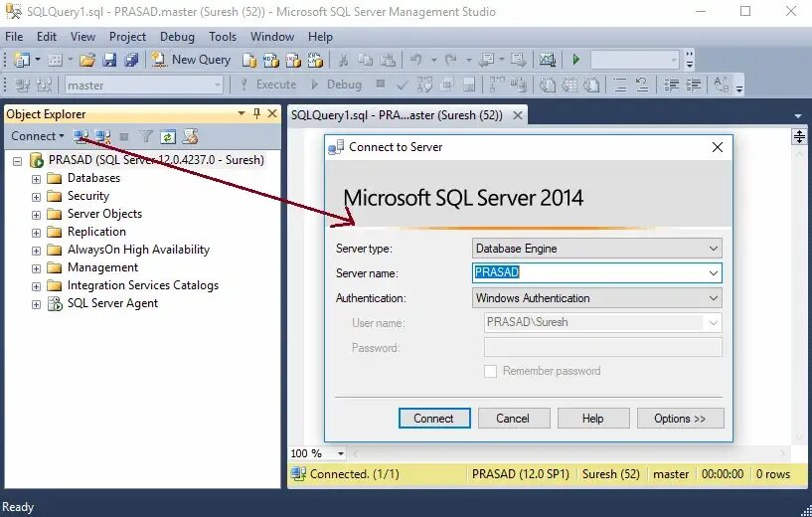Screen dimensions: 812x517
Task: Tick the Remember password checkbox
Action: 490,372
